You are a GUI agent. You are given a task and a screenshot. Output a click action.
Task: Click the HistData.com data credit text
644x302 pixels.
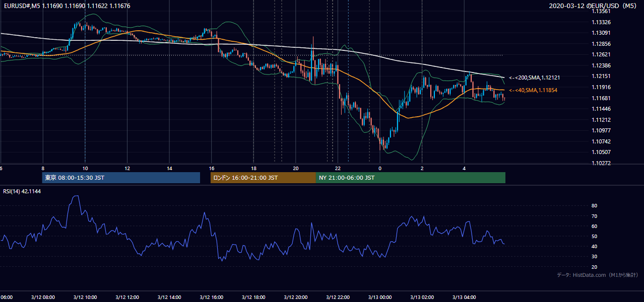click(x=597, y=275)
